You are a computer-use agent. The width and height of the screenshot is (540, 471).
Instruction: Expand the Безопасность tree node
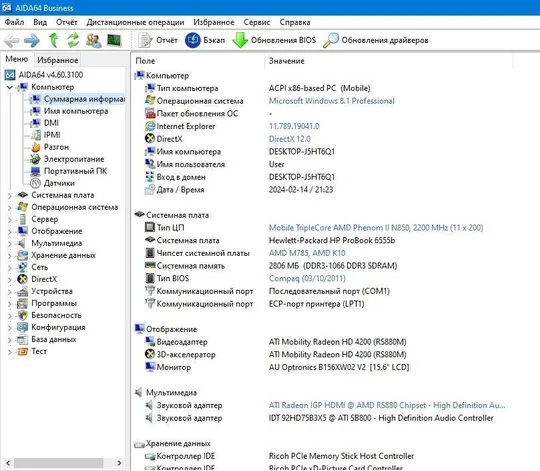click(9, 316)
